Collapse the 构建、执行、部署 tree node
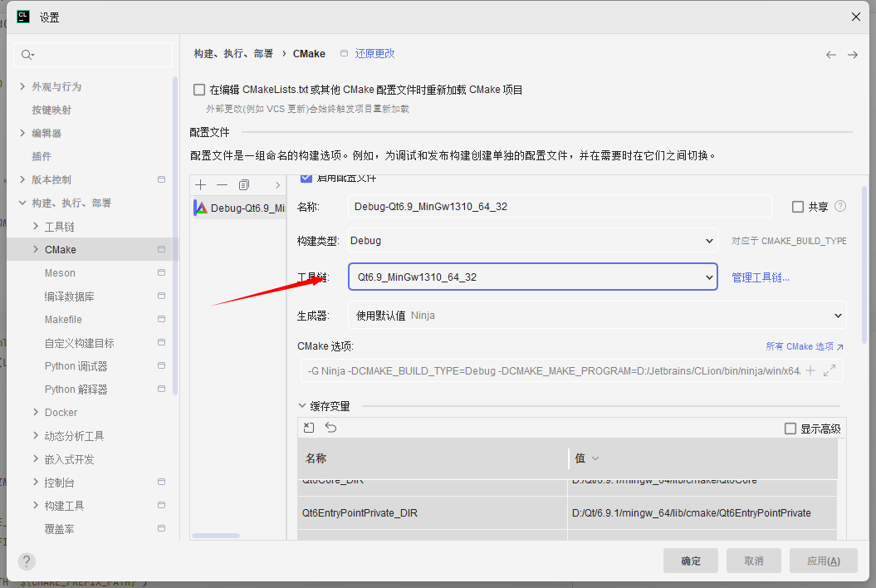 pyautogui.click(x=22, y=203)
